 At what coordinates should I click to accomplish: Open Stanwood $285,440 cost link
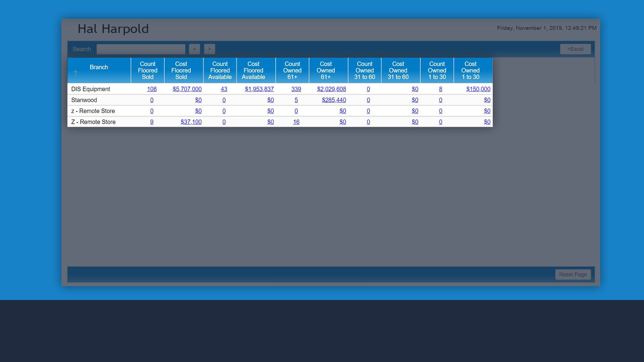click(334, 100)
